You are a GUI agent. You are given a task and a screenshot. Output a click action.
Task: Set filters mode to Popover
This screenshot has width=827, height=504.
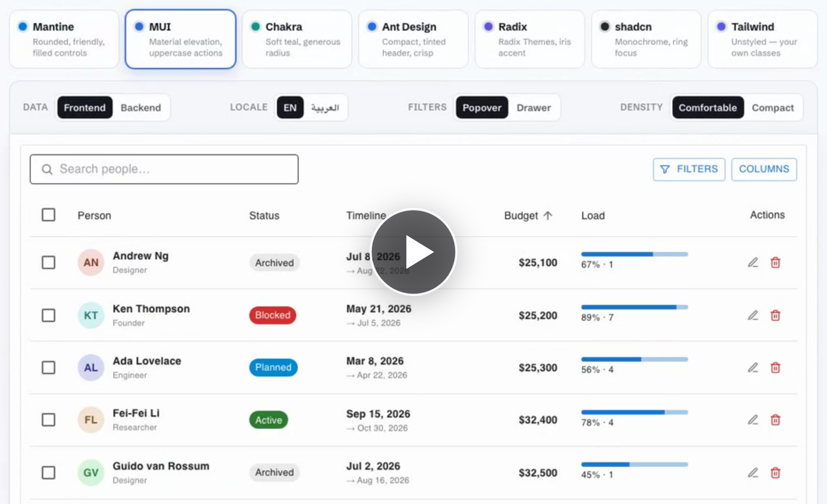click(482, 107)
